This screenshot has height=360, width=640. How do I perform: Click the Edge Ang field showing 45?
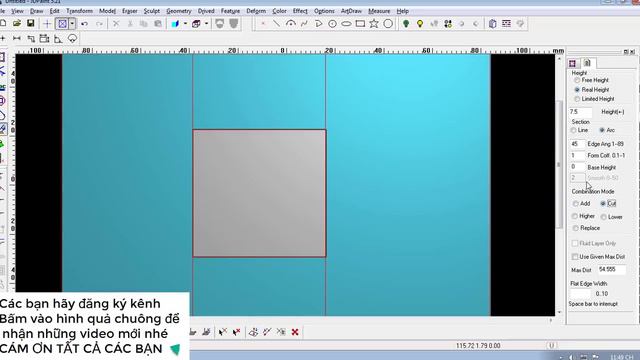[x=577, y=144]
